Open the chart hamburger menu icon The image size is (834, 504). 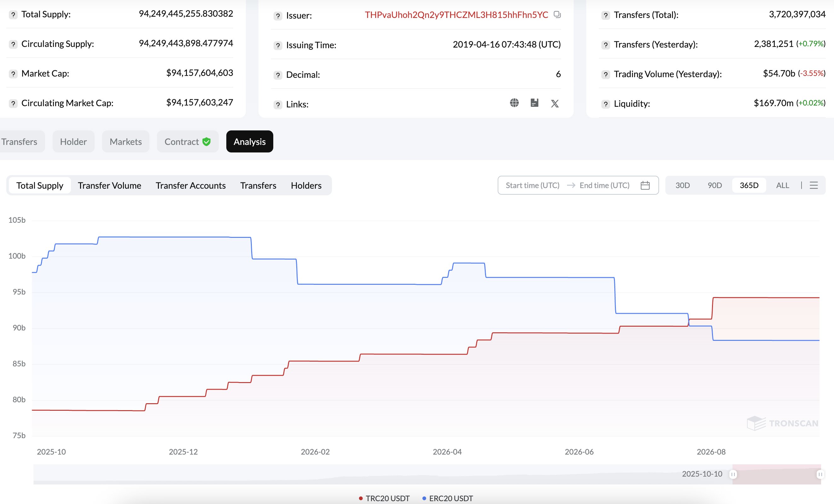point(814,185)
